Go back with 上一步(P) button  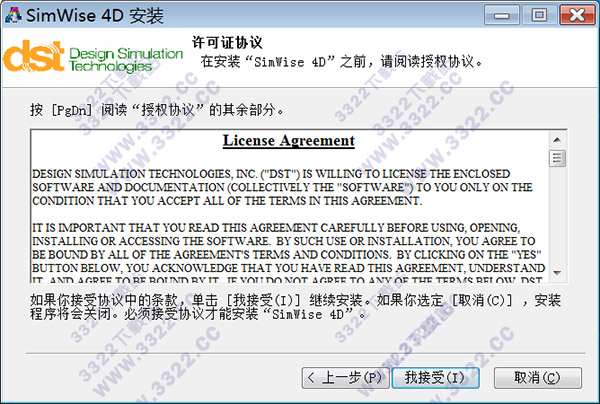coord(345,378)
